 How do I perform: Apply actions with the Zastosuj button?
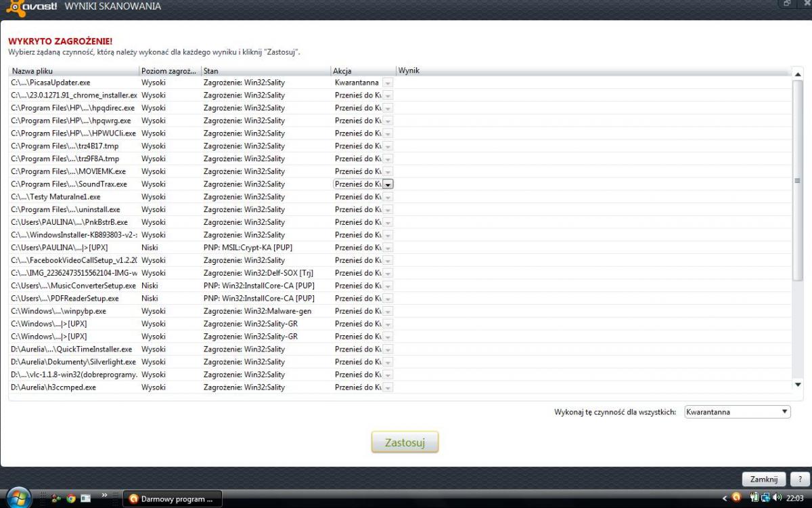coord(405,443)
